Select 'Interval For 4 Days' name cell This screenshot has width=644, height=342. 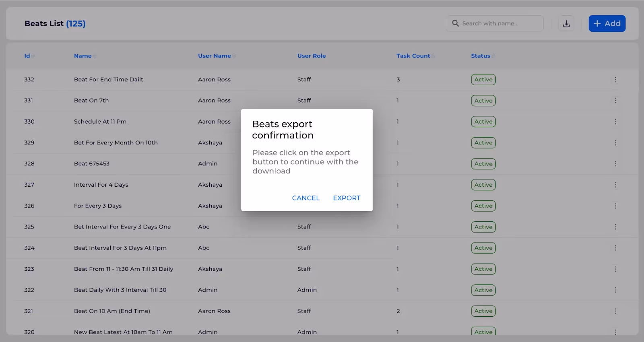(x=101, y=185)
